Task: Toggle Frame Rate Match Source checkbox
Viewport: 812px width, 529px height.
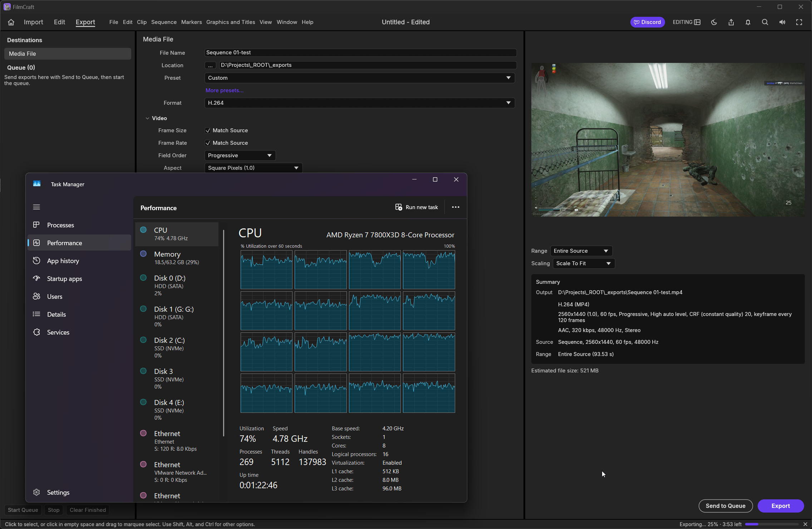Action: [x=208, y=143]
